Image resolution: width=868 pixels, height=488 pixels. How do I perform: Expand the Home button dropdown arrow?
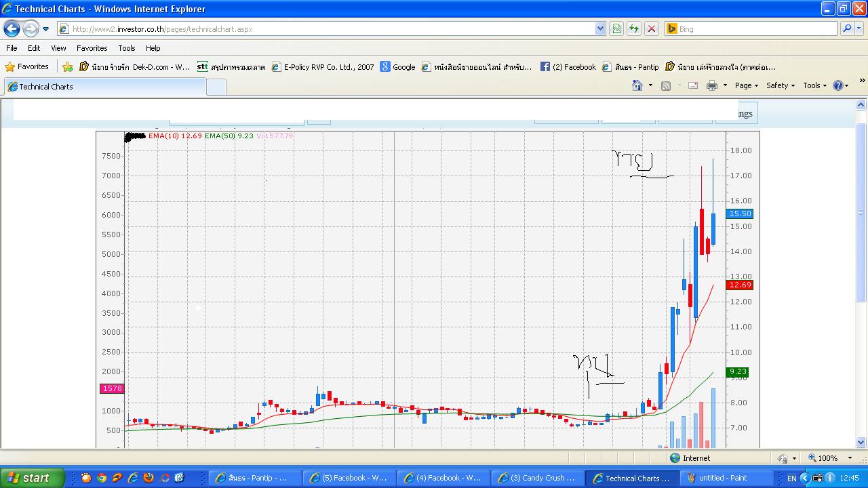click(650, 85)
